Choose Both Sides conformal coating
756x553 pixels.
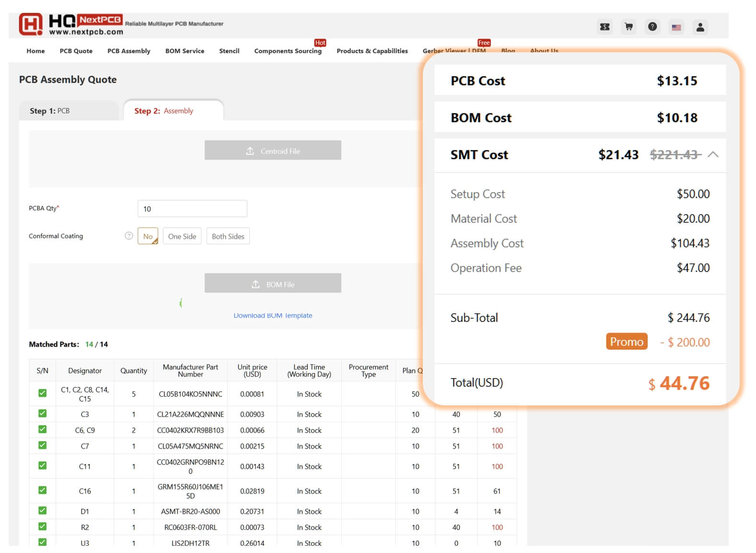coord(228,236)
